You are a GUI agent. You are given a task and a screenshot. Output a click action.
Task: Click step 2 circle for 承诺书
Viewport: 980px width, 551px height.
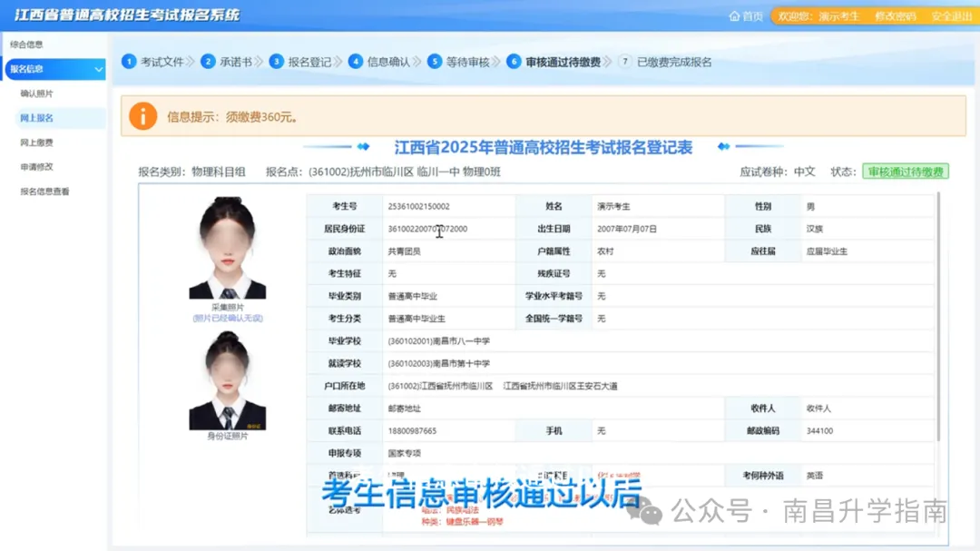(x=208, y=62)
